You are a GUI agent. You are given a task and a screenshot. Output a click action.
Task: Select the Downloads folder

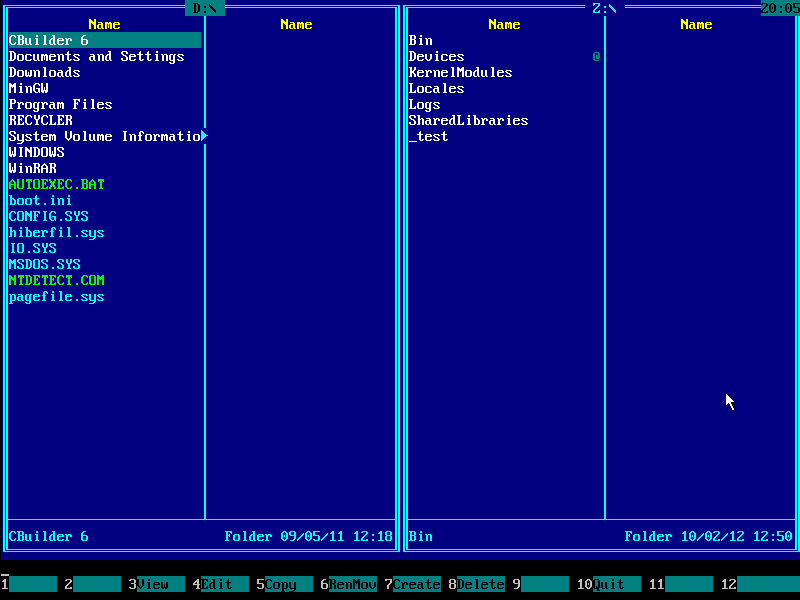coord(44,72)
